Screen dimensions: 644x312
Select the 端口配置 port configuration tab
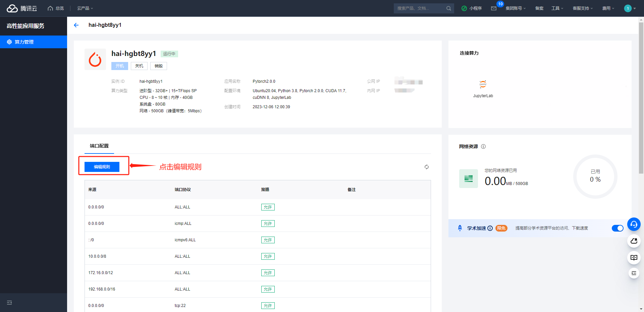(99, 146)
